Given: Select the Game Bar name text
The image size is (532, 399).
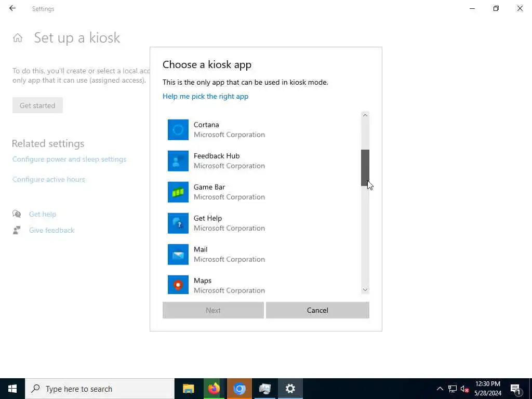Looking at the screenshot, I should pyautogui.click(x=209, y=187).
